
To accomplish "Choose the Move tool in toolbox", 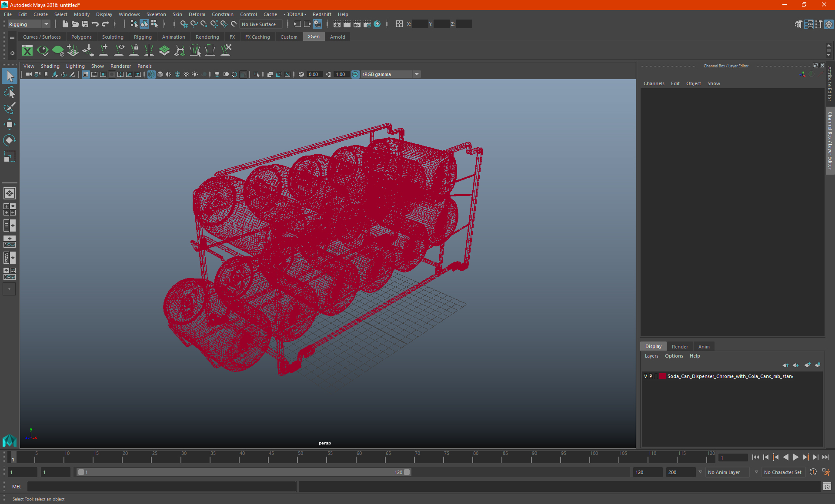I will (x=9, y=124).
